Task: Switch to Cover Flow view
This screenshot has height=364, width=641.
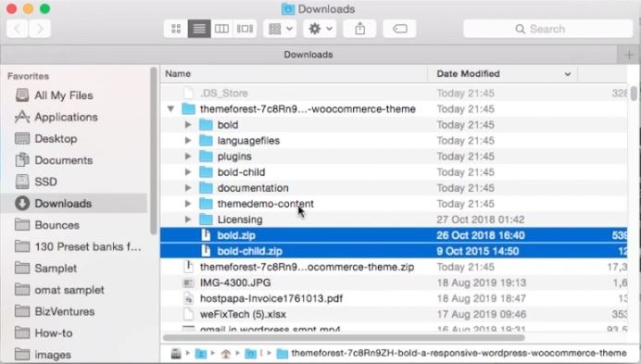Action: click(245, 29)
